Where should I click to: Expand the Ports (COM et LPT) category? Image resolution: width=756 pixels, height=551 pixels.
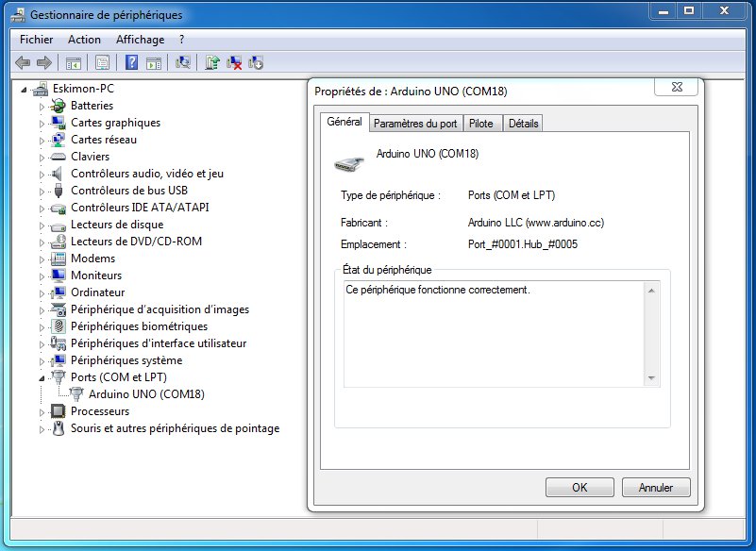[40, 377]
